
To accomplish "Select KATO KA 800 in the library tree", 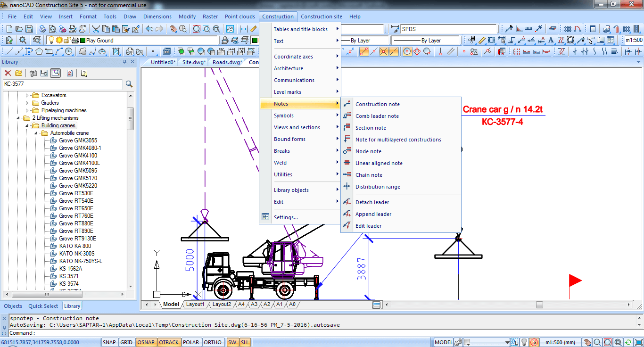I will pyautogui.click(x=75, y=246).
